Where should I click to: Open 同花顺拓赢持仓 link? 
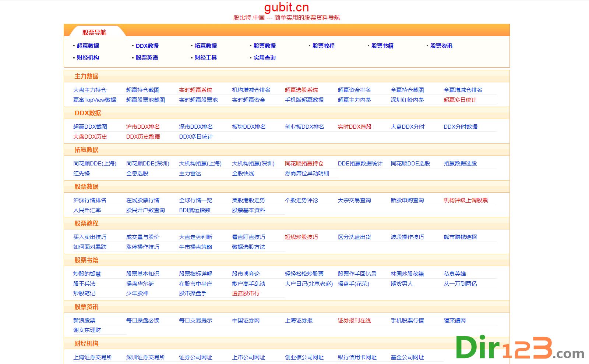304,164
